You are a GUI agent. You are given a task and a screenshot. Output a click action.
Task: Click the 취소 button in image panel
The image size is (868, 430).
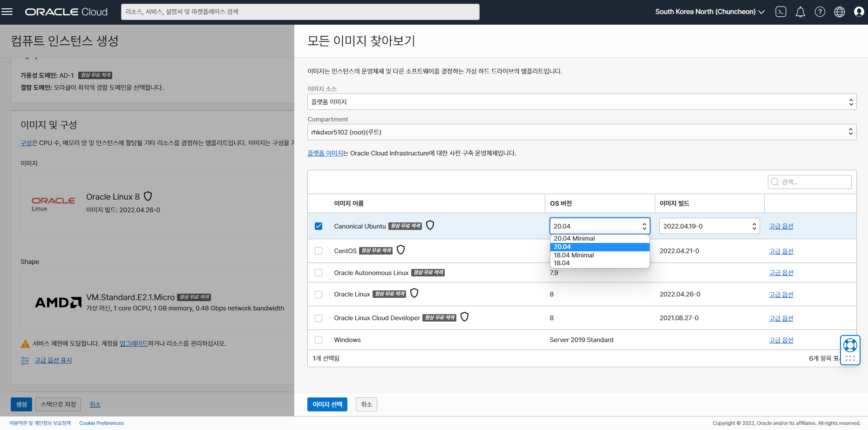tap(366, 404)
